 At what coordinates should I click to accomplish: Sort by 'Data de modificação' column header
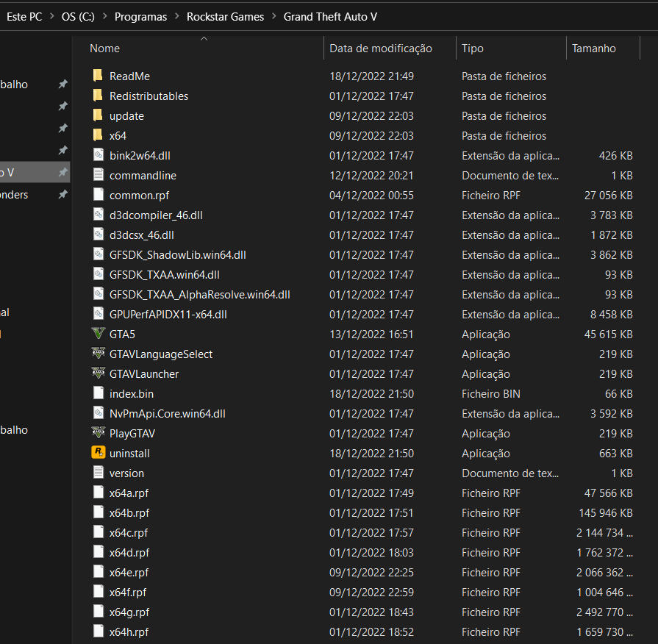(x=381, y=49)
